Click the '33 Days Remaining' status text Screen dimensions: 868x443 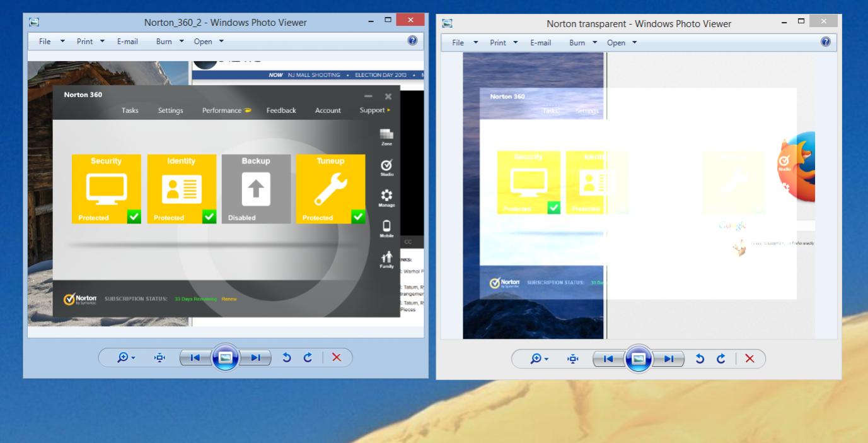195,298
